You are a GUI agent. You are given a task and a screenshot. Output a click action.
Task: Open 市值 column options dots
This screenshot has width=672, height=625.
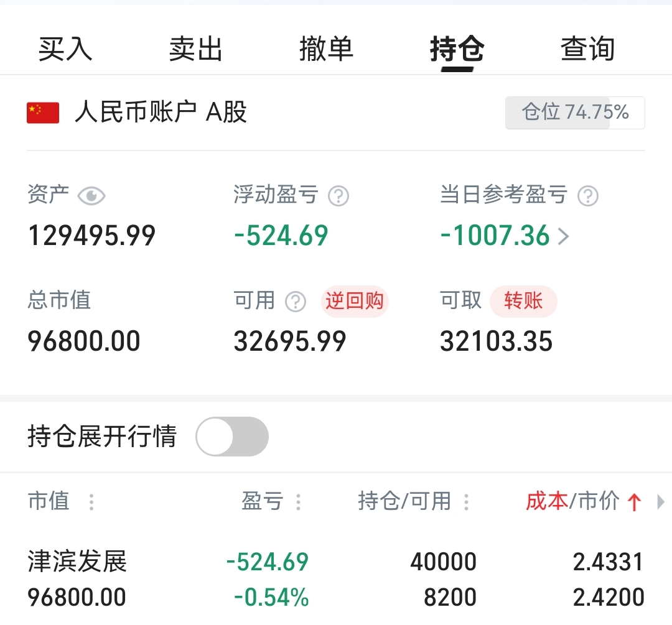click(91, 502)
